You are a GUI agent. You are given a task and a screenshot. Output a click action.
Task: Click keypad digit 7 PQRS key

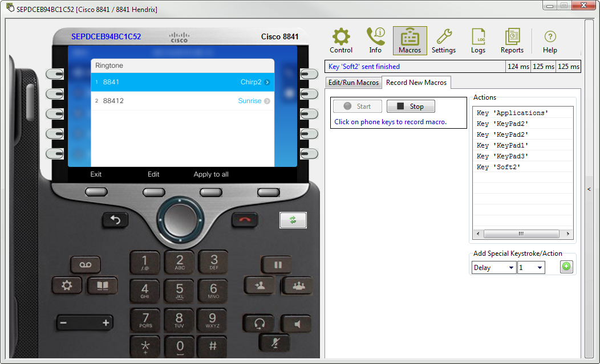click(x=145, y=320)
